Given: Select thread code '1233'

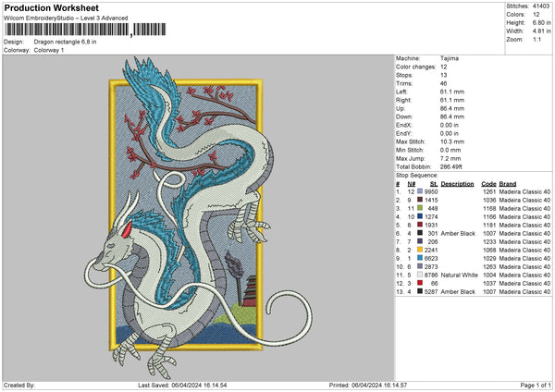Looking at the screenshot, I should pyautogui.click(x=489, y=241).
